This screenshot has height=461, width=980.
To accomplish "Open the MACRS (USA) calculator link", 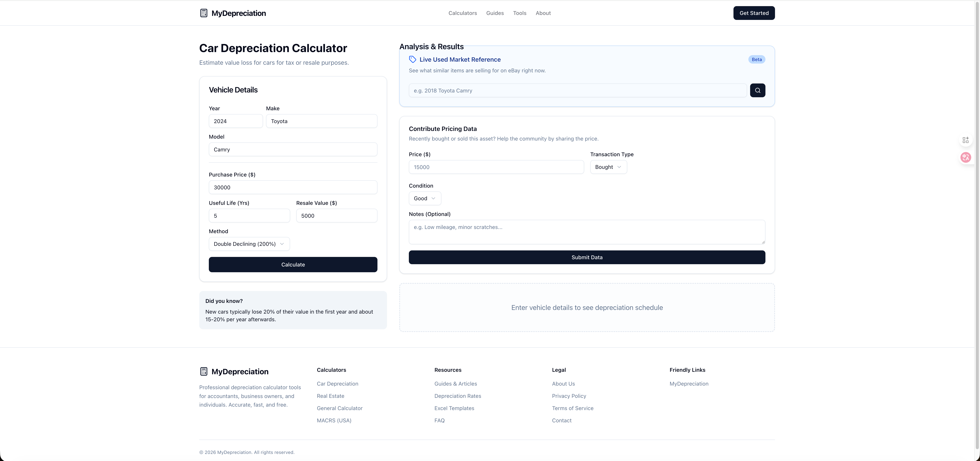I will [x=334, y=420].
